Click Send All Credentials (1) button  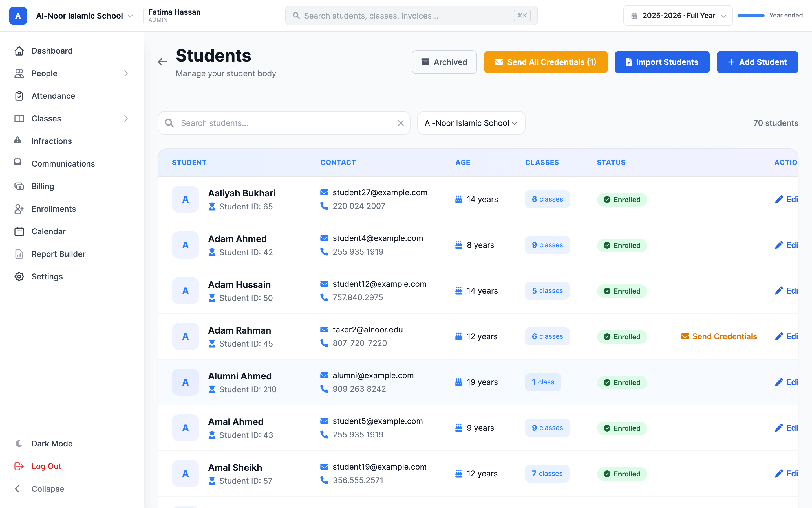(546, 62)
